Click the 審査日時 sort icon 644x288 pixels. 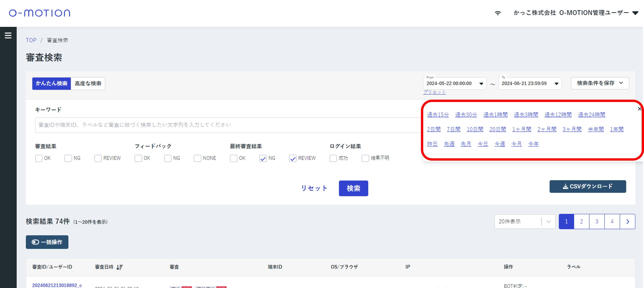tap(119, 267)
